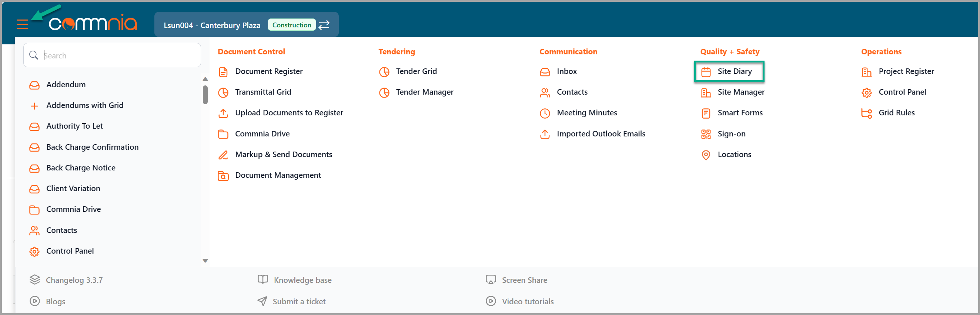Click Submit a ticket
980x315 pixels.
click(x=299, y=302)
